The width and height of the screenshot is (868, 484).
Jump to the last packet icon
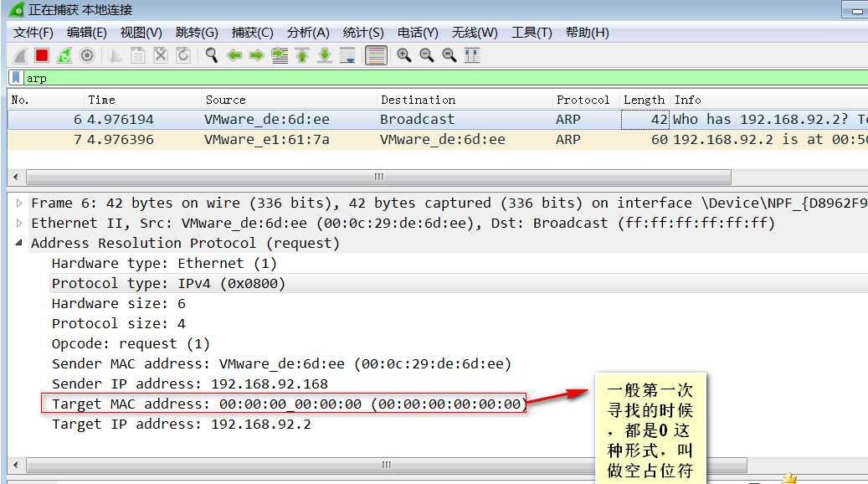[x=325, y=55]
